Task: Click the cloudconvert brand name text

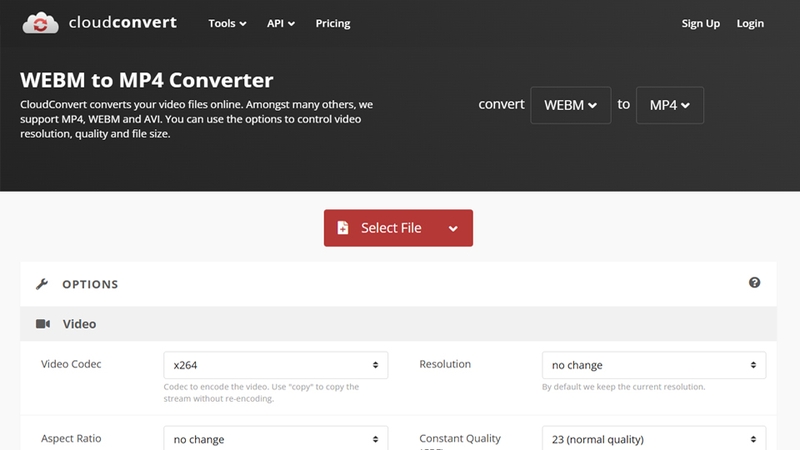Action: [122, 22]
